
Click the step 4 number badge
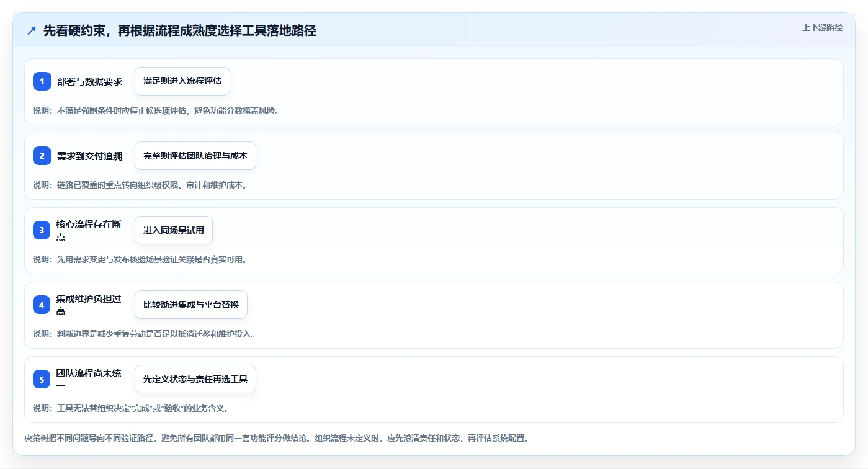(42, 305)
